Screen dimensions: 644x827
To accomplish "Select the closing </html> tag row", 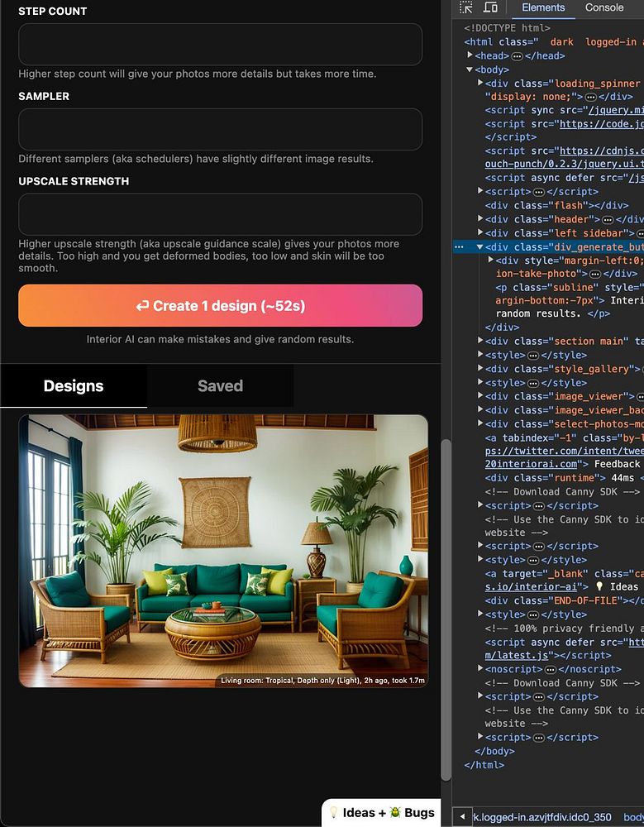I will (x=484, y=765).
